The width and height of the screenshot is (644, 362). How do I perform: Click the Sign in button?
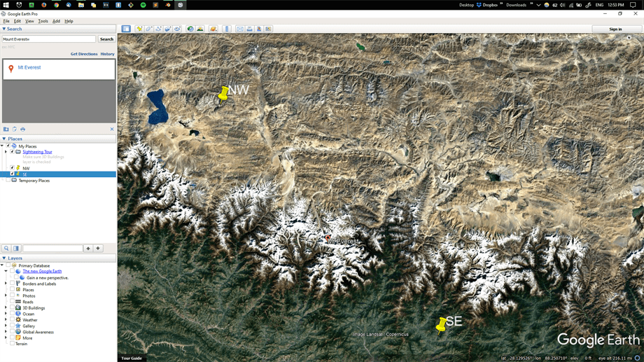[615, 29]
